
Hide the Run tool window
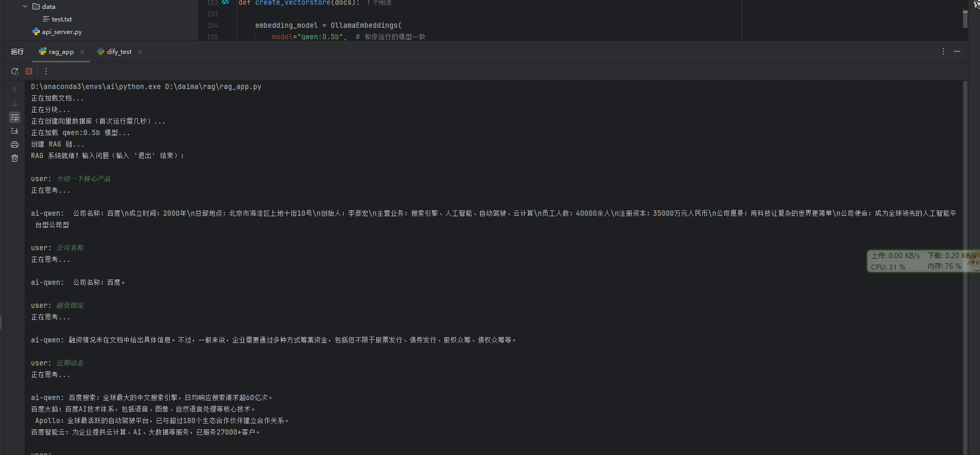coord(957,51)
